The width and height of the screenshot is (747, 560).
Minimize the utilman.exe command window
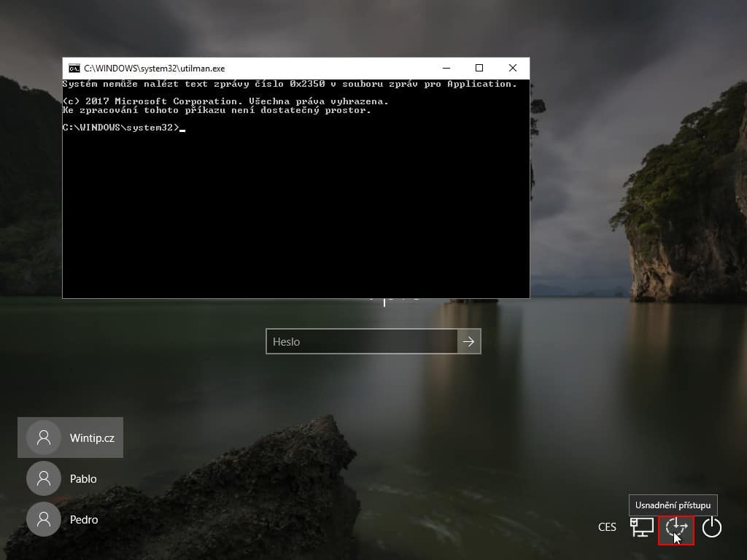tap(445, 69)
